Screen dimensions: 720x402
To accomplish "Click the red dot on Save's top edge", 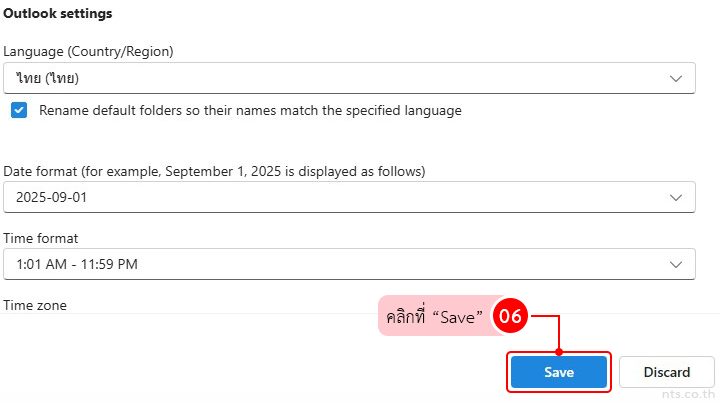I will (559, 351).
